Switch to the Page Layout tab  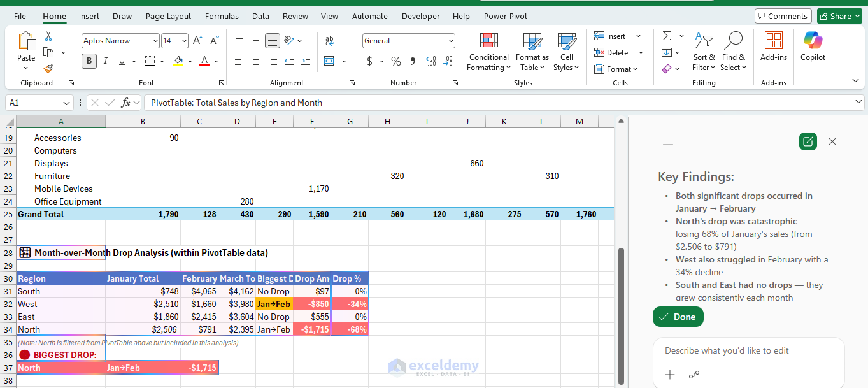[x=168, y=16]
